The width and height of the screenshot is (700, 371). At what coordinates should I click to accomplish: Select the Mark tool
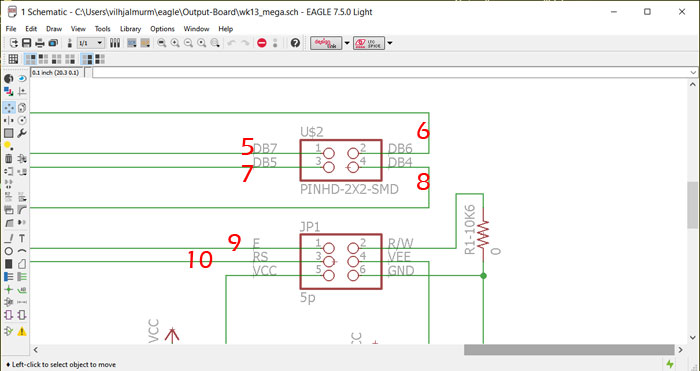click(22, 92)
